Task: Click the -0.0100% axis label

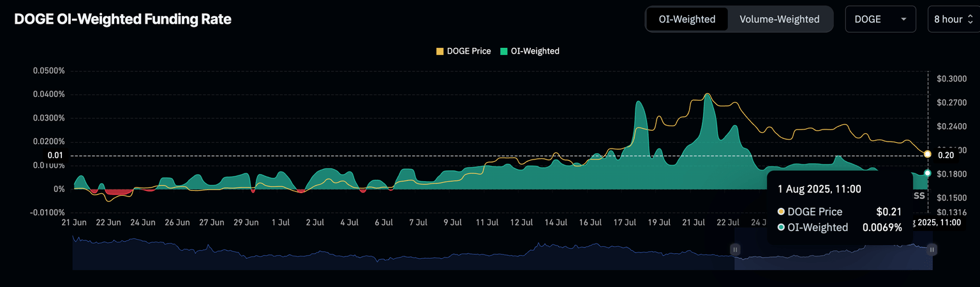Action: (x=48, y=212)
